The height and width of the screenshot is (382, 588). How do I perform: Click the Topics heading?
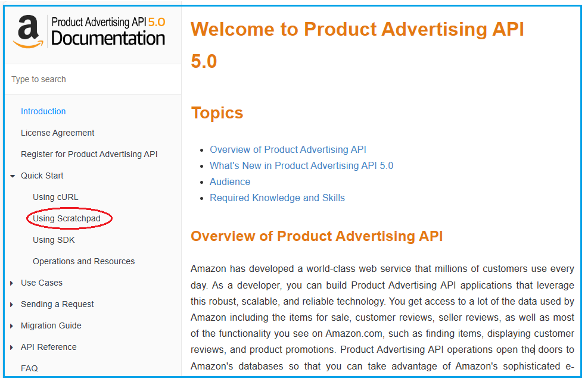click(217, 112)
